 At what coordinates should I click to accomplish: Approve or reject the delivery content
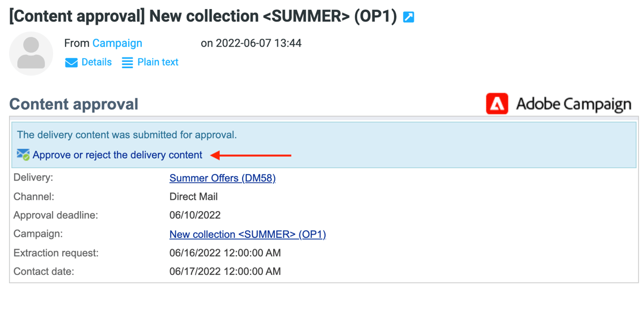[118, 155]
